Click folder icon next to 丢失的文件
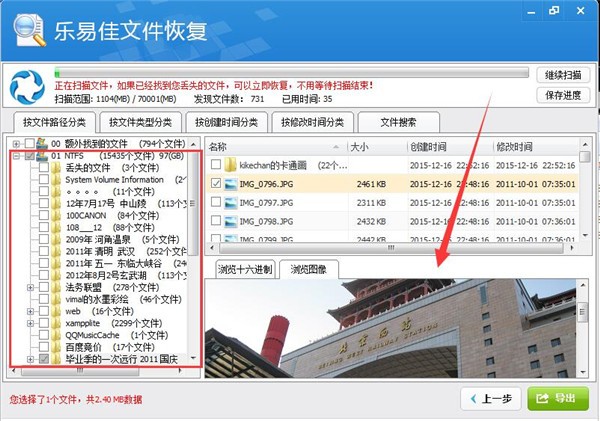 [56, 168]
